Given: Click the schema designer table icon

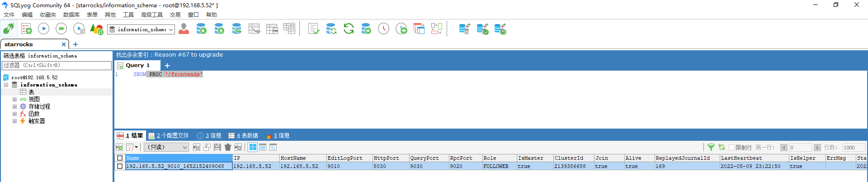Looking at the screenshot, I should tap(272, 29).
